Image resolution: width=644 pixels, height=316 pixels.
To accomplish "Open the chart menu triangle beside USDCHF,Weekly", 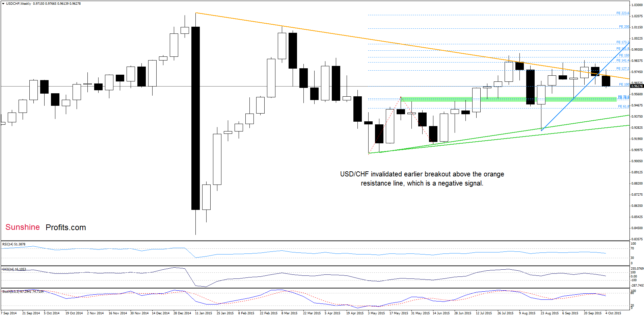I will tap(3, 4).
